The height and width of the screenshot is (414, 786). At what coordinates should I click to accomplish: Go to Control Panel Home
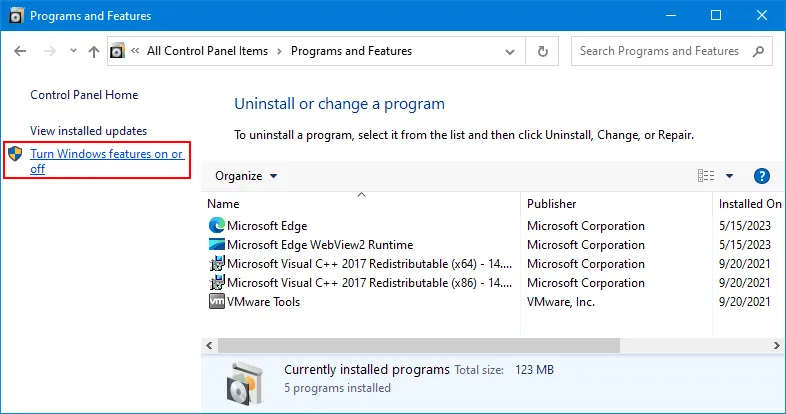(84, 95)
